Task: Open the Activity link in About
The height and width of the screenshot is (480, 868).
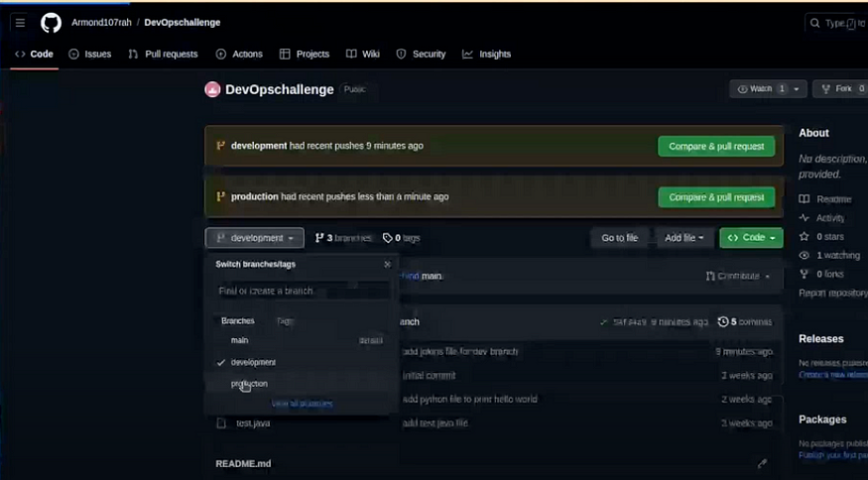Action: click(830, 218)
